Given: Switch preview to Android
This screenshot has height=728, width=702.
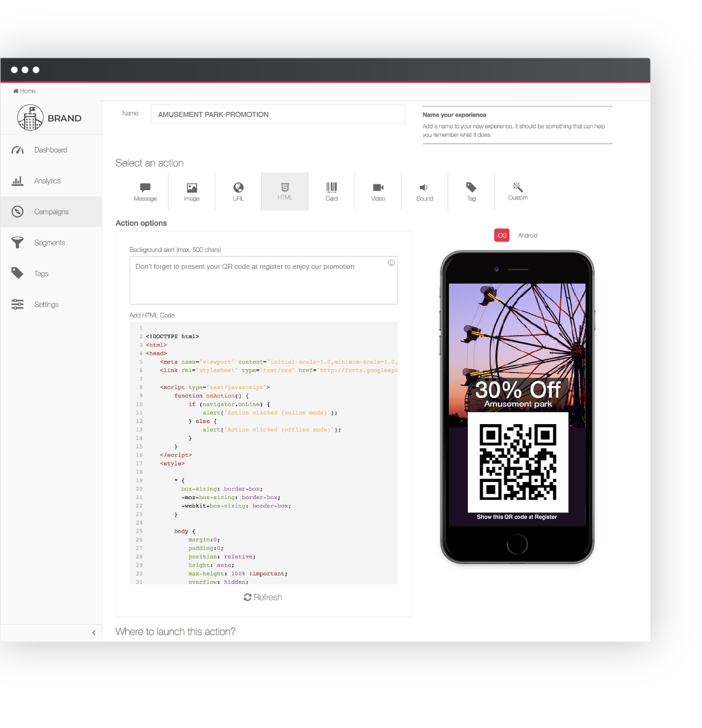Looking at the screenshot, I should 527,235.
